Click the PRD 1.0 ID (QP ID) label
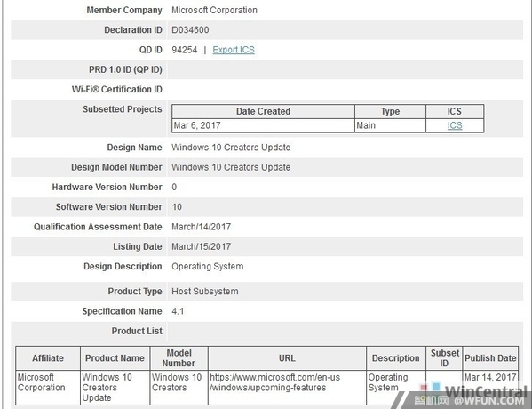This screenshot has height=409, width=532. point(125,69)
